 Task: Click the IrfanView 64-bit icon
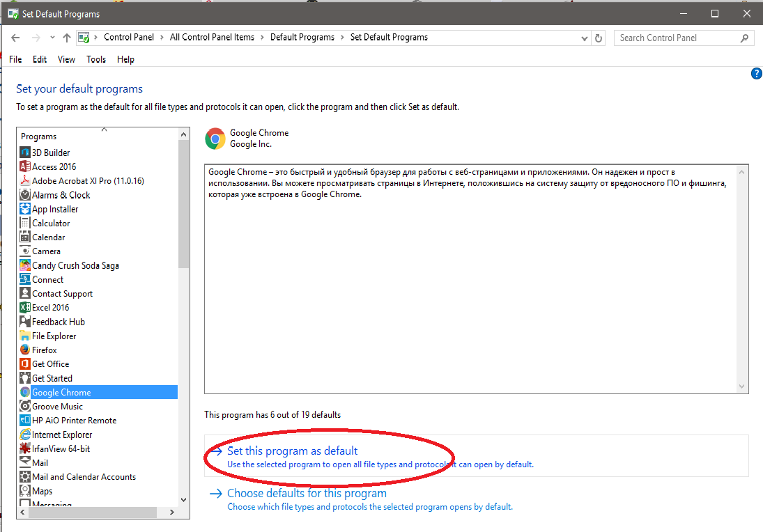pos(25,449)
